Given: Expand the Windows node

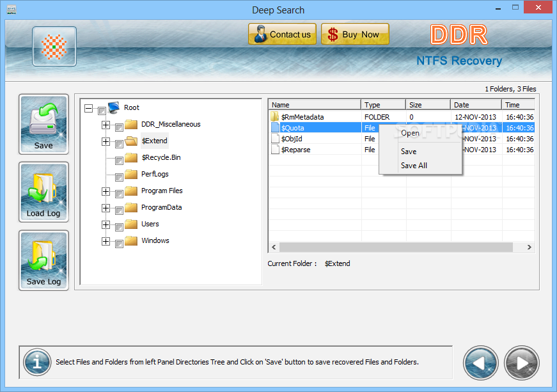Looking at the screenshot, I should coord(106,242).
